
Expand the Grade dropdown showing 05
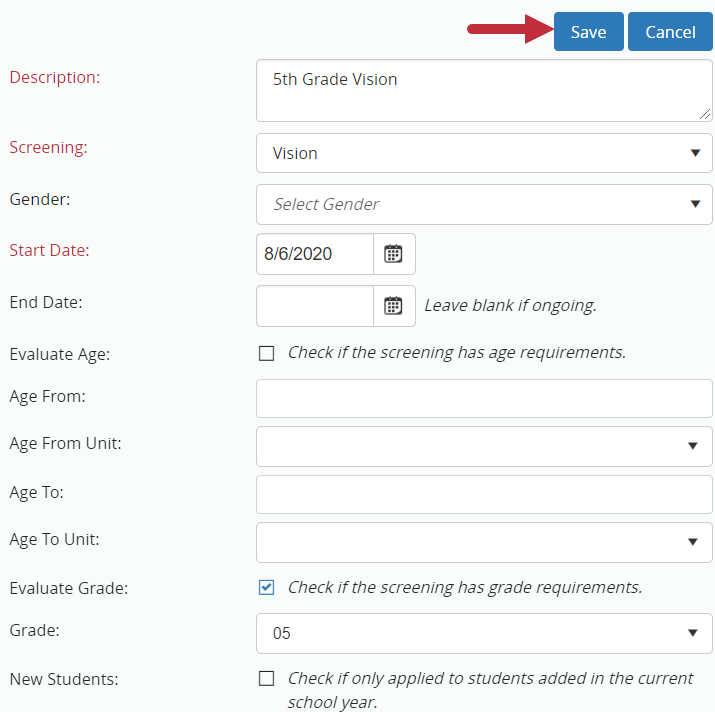click(484, 633)
